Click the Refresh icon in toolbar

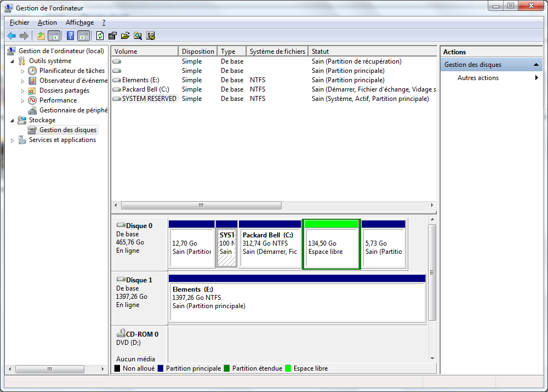[100, 36]
